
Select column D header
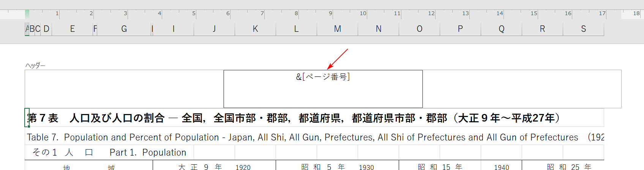click(46, 29)
